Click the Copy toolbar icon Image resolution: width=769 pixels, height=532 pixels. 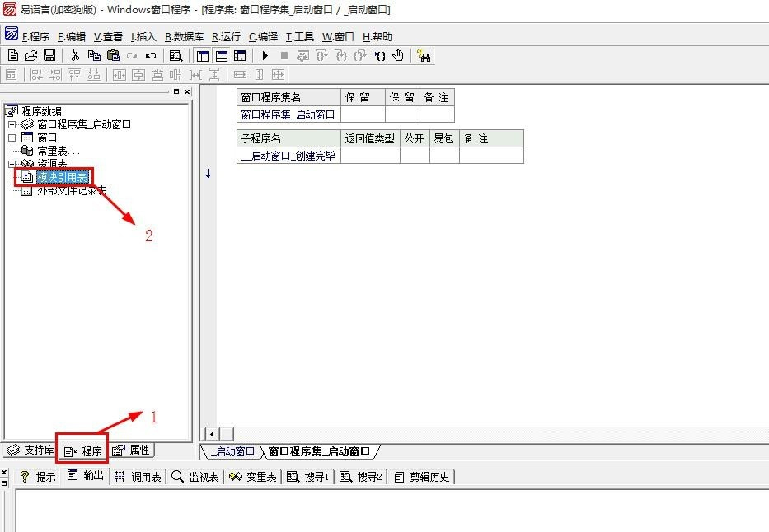coord(94,56)
